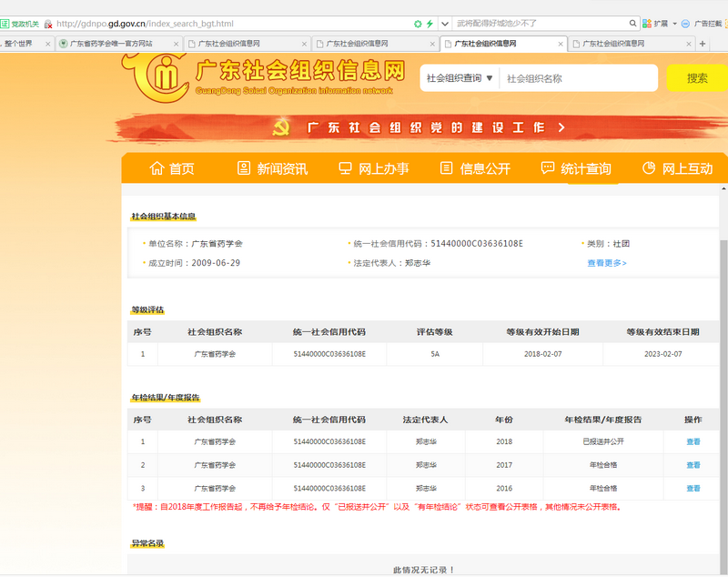
Task: View the 2018 annual report row
Action: point(693,441)
